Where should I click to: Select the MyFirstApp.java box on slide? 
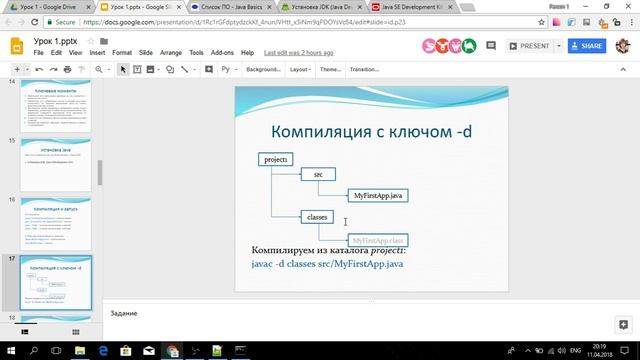tap(378, 196)
